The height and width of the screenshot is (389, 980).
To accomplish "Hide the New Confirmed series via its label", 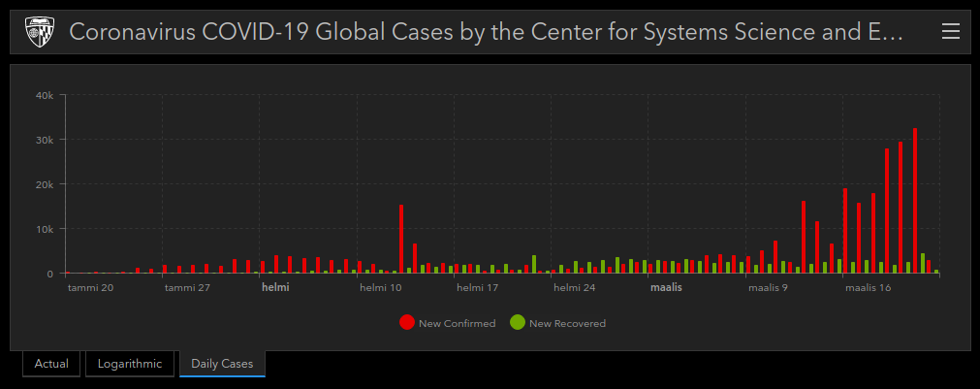I will click(x=457, y=323).
